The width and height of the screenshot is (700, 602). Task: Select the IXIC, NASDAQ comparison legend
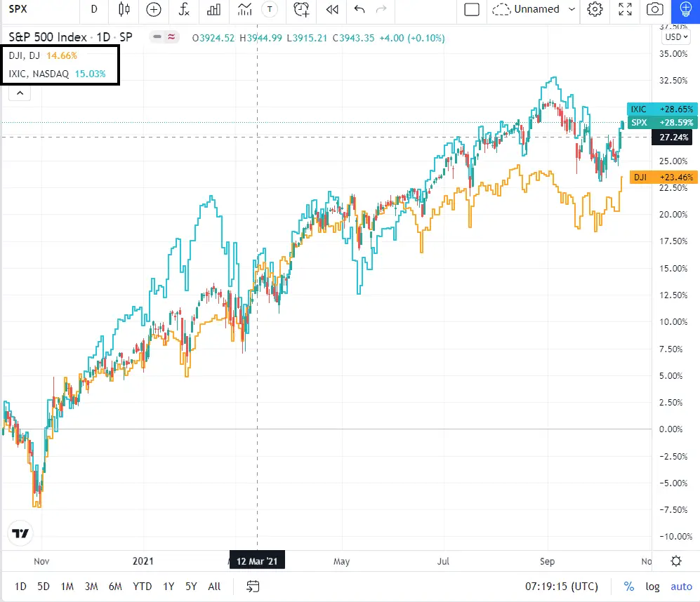(57, 74)
